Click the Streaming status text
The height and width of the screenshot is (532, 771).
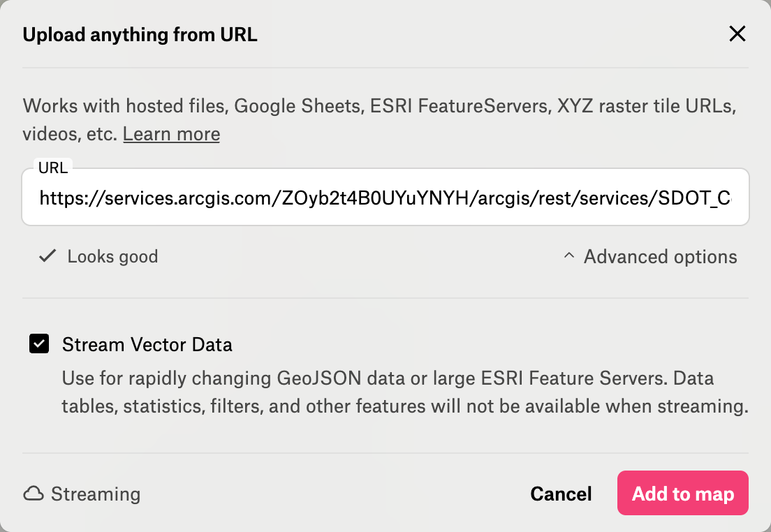point(96,494)
